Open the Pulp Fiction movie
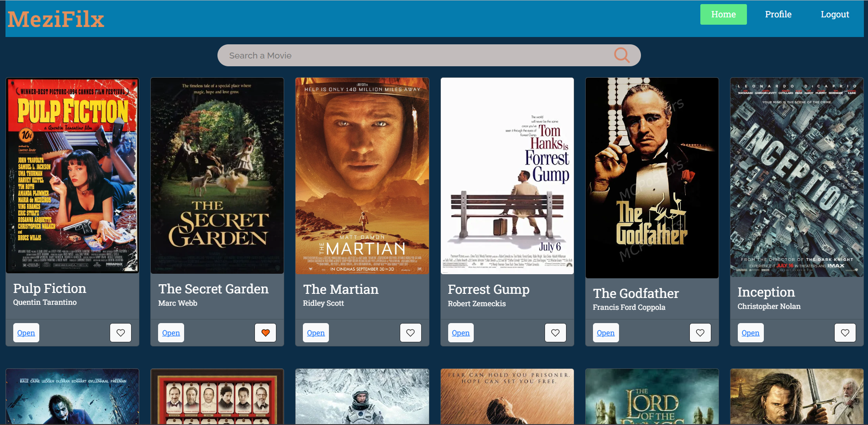Viewport: 868px width, 425px height. 26,333
